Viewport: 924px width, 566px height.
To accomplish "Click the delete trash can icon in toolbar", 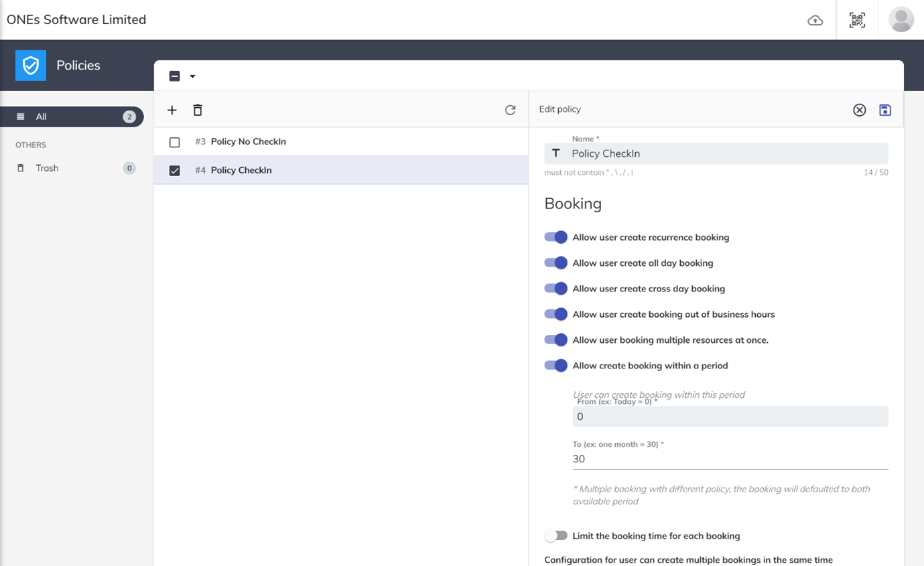I will tap(198, 110).
